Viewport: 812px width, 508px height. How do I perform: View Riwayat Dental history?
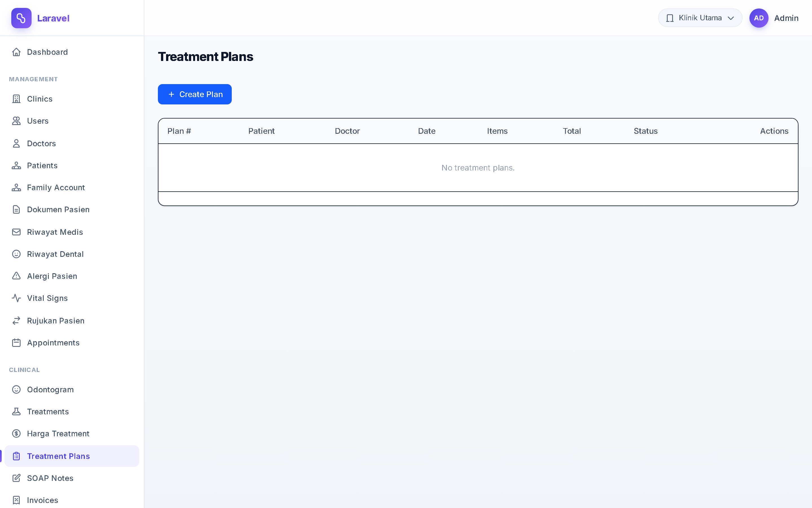tap(72, 254)
